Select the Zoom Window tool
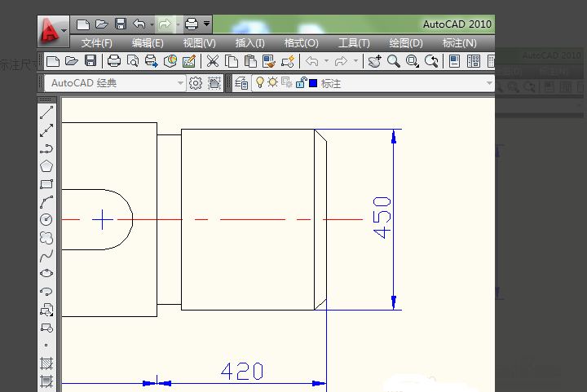 [413, 61]
